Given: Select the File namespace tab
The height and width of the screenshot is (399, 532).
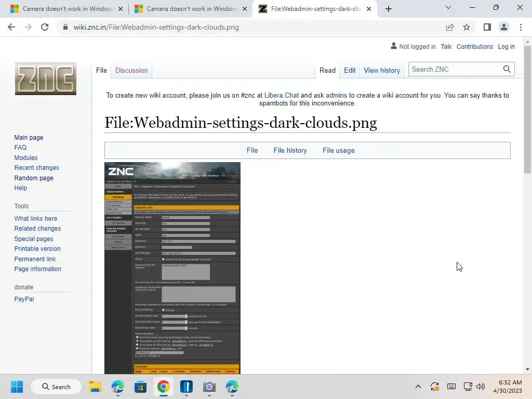Looking at the screenshot, I should point(101,70).
